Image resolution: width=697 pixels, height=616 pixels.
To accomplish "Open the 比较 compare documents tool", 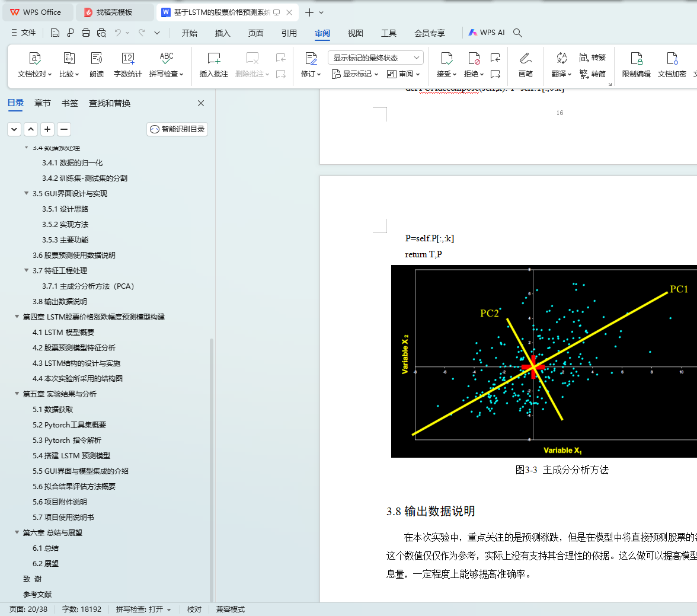I will 69,65.
